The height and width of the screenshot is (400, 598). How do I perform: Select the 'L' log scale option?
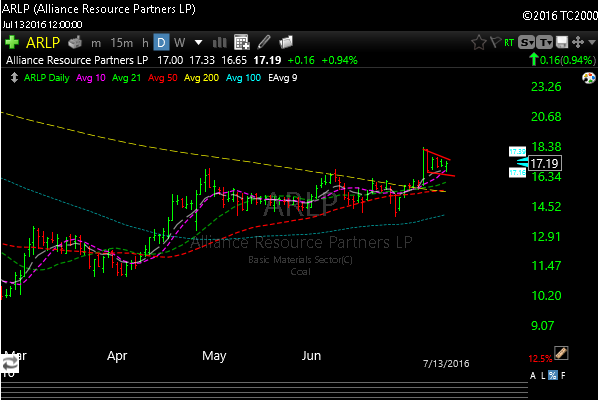click(543, 376)
